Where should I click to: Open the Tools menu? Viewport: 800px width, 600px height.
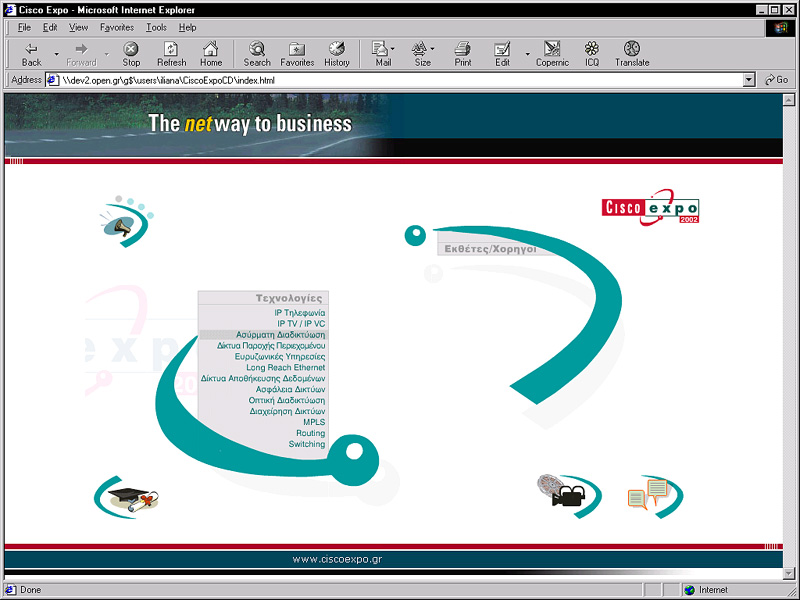[156, 28]
